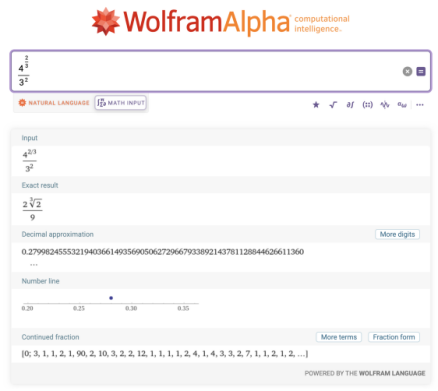
Task: Show More digits of decimal approximation
Action: (397, 234)
